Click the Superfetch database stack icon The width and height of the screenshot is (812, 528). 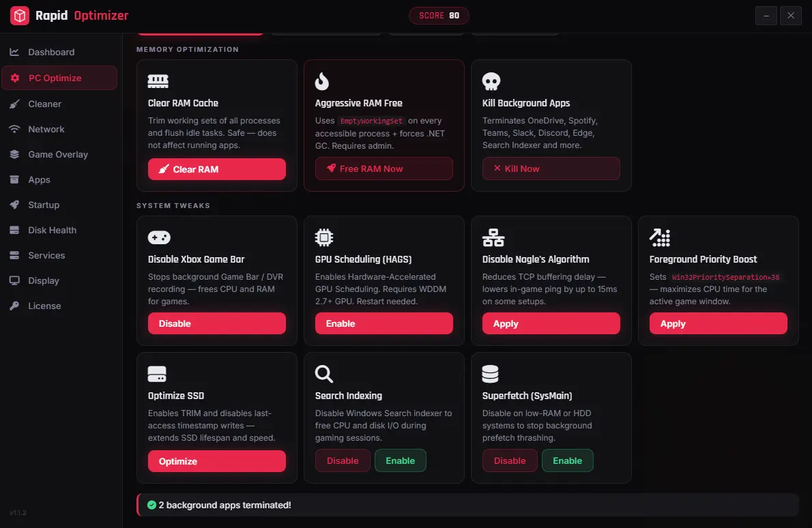pyautogui.click(x=490, y=374)
